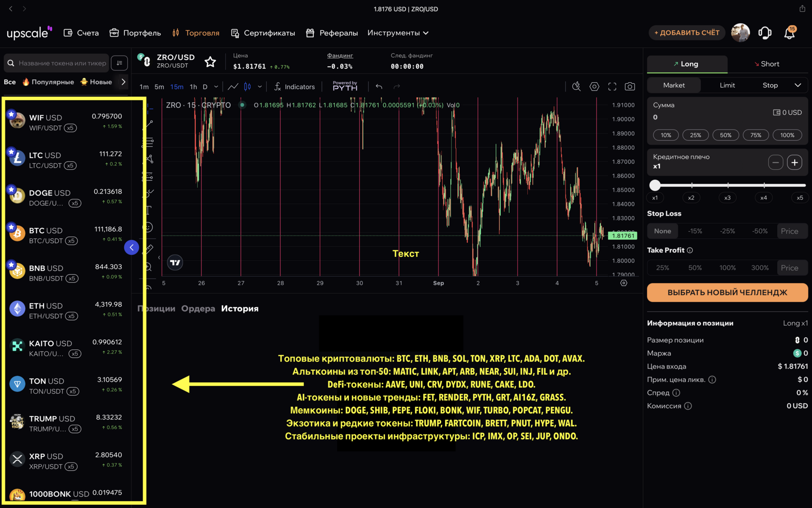The height and width of the screenshot is (508, 812).
Task: Choose the Market order type
Action: click(674, 85)
